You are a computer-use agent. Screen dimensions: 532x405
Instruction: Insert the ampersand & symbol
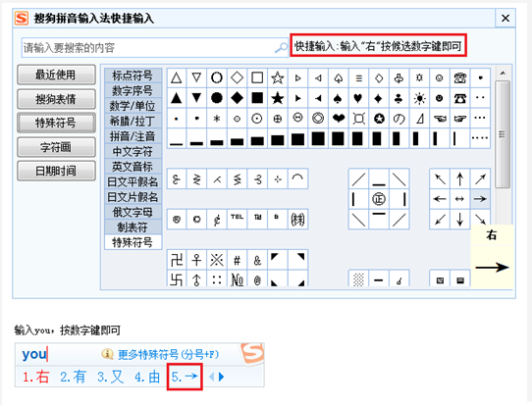click(x=257, y=260)
